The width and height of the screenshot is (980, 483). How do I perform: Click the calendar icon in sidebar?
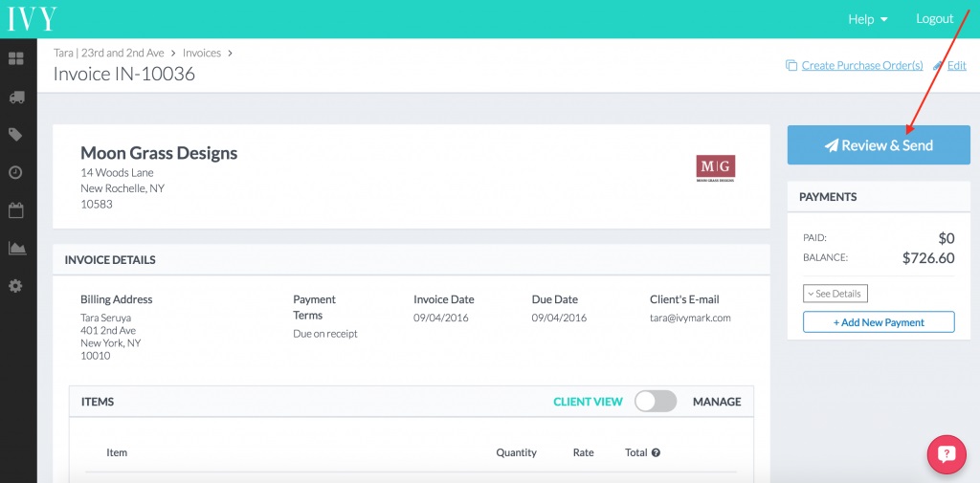[x=15, y=210]
